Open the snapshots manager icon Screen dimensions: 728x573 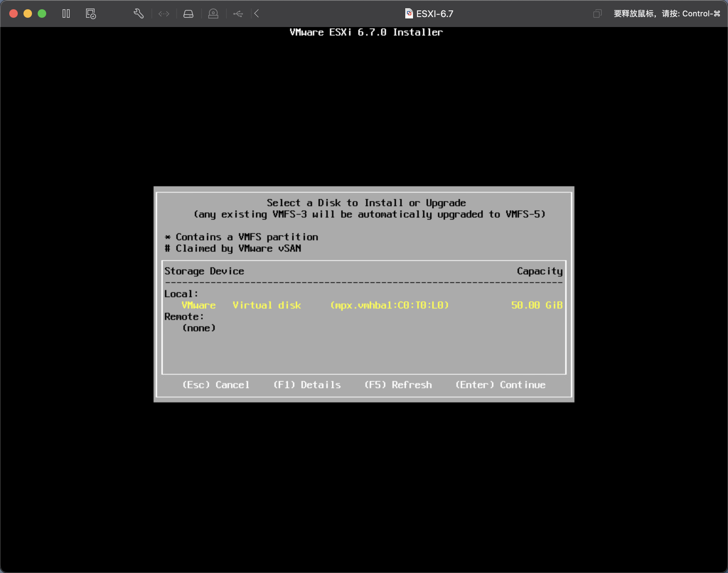[x=91, y=14]
